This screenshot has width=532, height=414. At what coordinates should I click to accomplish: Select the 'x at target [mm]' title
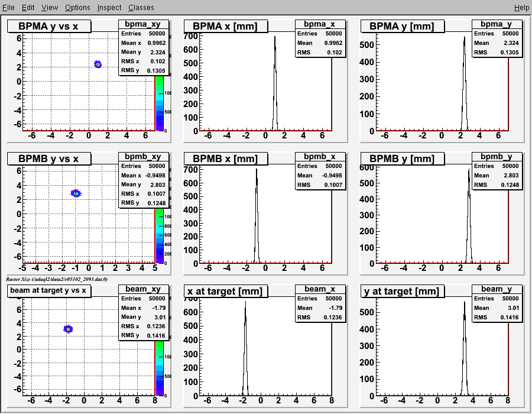tap(226, 291)
